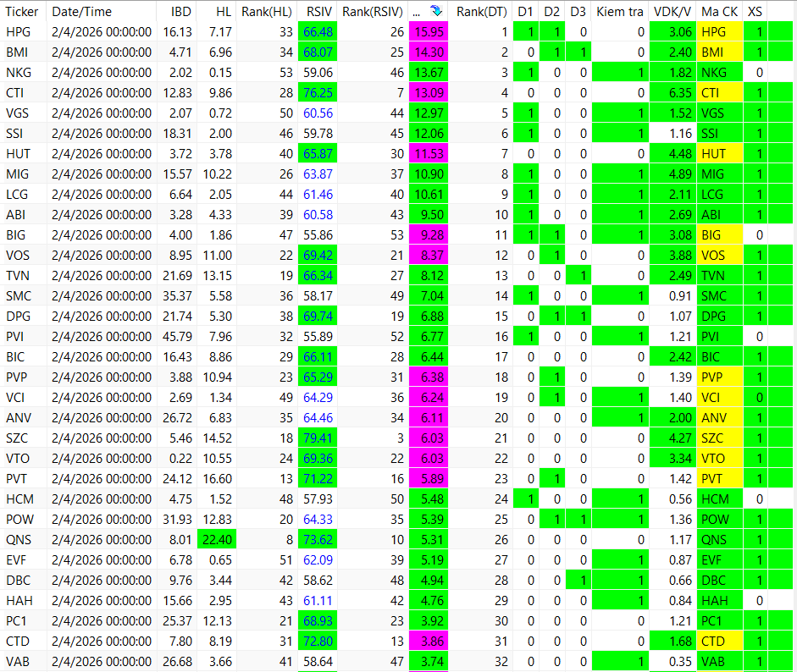Image resolution: width=797 pixels, height=672 pixels.
Task: Select SZC in the Ticker column
Action: (x=17, y=438)
